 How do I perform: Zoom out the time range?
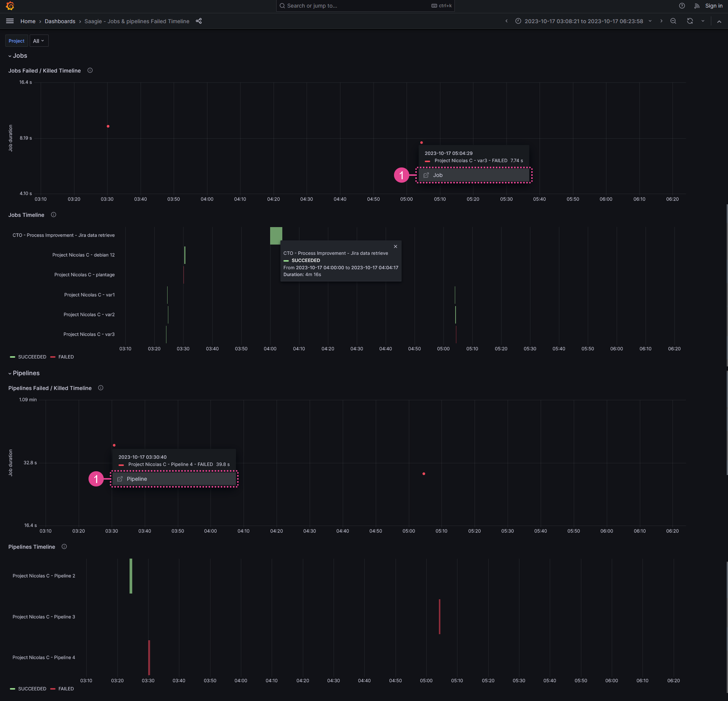(x=673, y=21)
